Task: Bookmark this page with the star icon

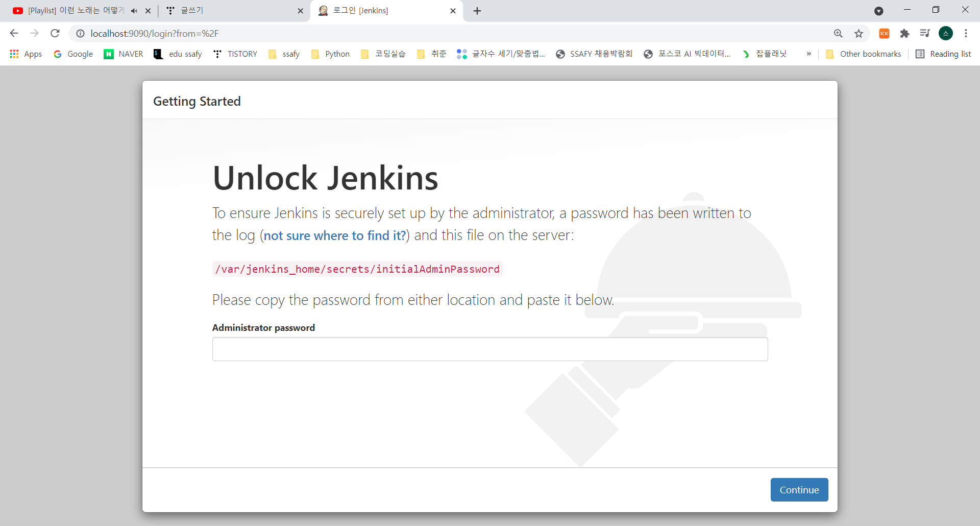Action: [859, 33]
